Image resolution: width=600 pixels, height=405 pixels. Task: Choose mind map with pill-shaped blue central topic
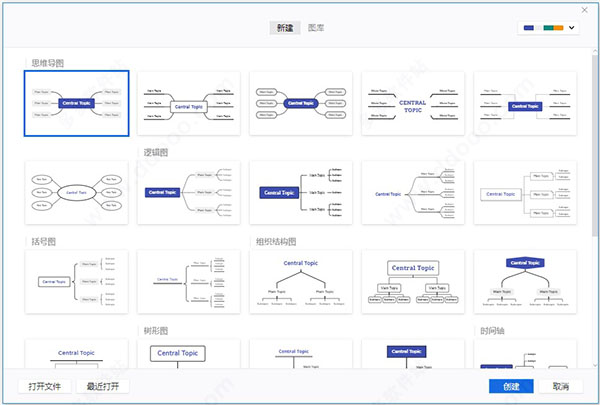pos(301,103)
